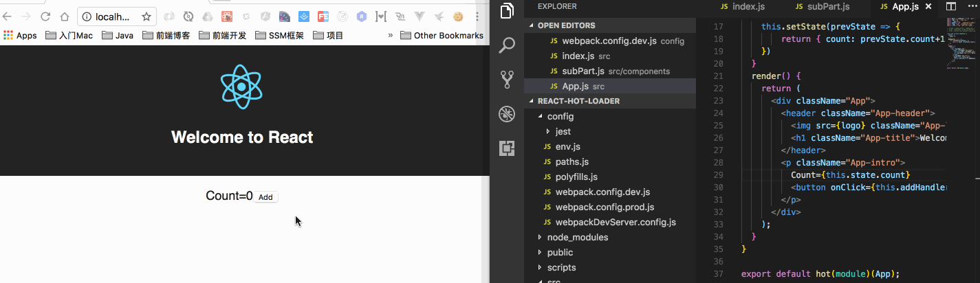
Task: Open the Debug view in activity bar
Action: coord(507,114)
